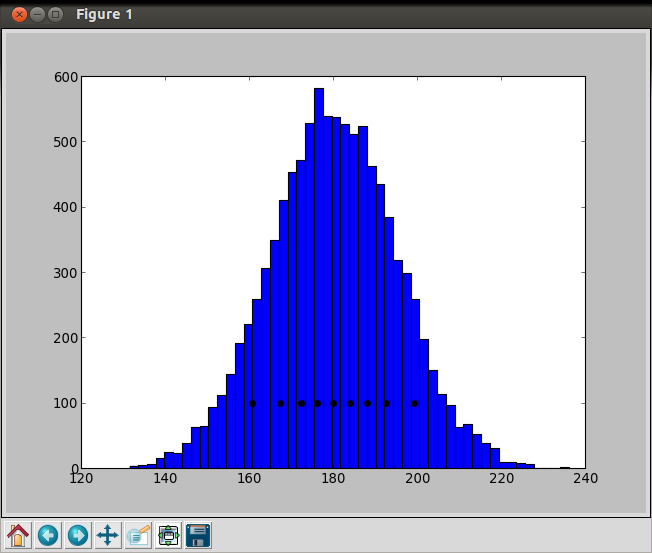Image resolution: width=652 pixels, height=553 pixels.
Task: Go forward to the next view
Action: (x=78, y=535)
